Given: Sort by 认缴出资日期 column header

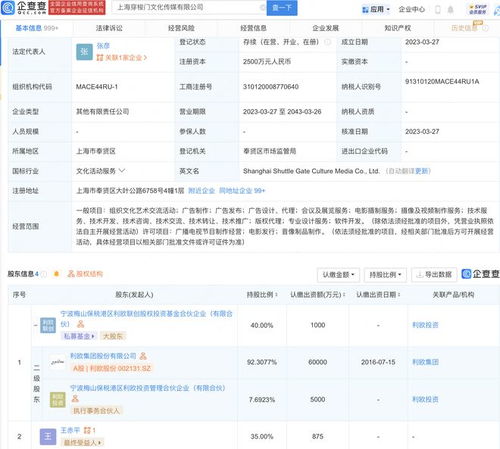Looking at the screenshot, I should click(x=378, y=295).
